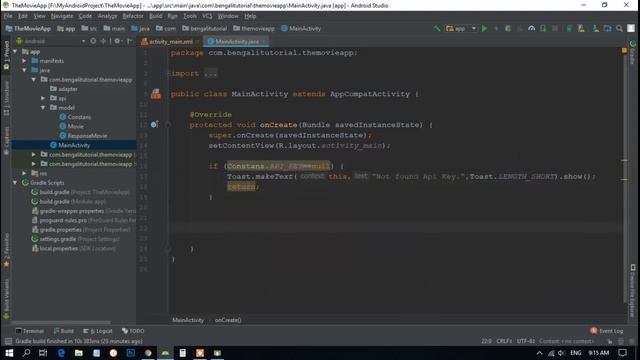Expand the manifests folder
The height and width of the screenshot is (360, 640).
point(24,61)
